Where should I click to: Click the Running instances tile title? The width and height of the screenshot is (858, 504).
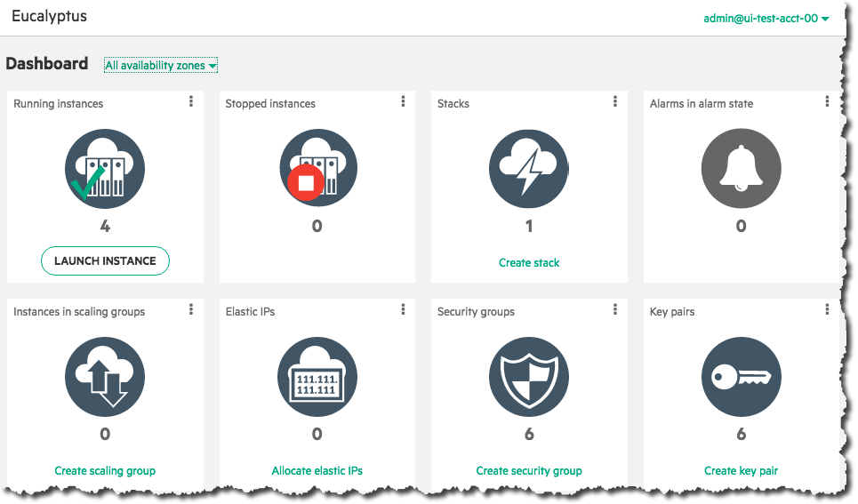[58, 103]
